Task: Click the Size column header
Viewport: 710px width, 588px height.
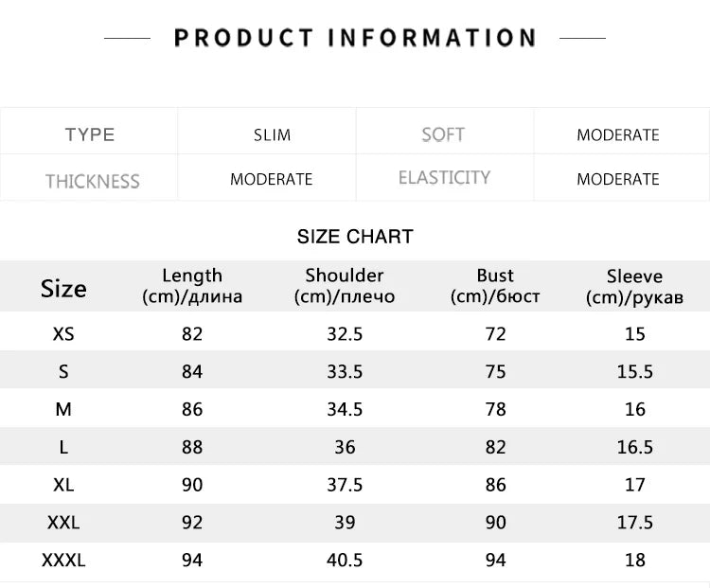Action: click(x=63, y=289)
